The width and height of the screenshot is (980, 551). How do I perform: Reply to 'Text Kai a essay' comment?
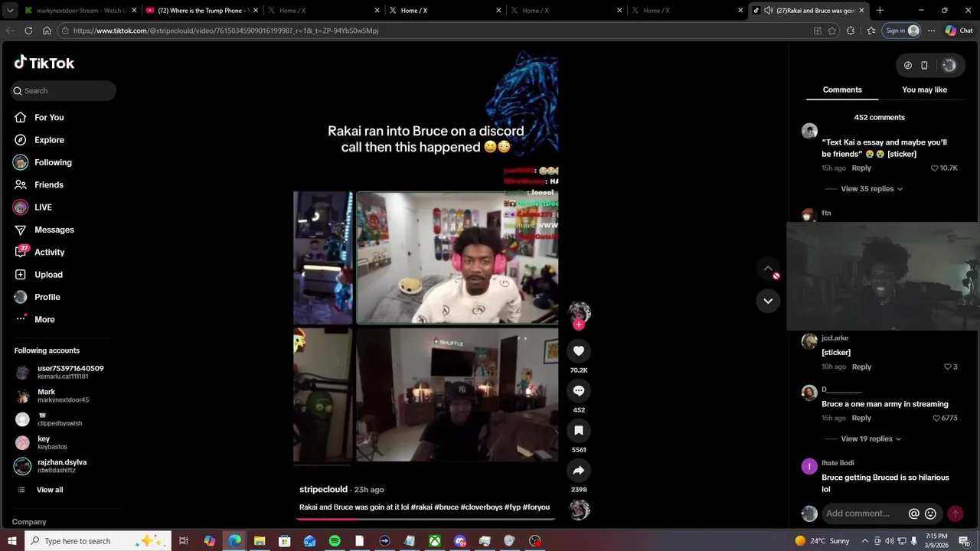point(861,168)
